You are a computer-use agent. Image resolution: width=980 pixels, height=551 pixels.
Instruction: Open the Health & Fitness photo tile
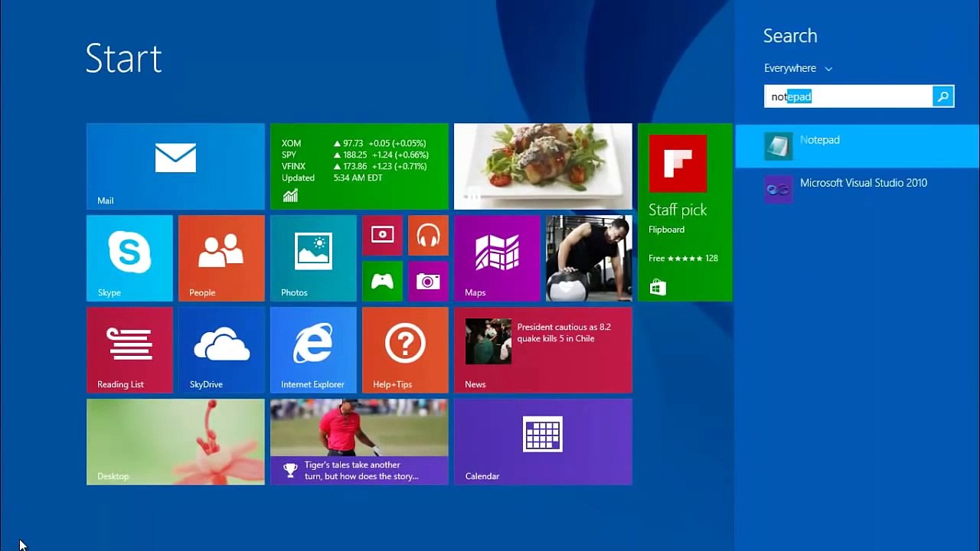tap(589, 258)
